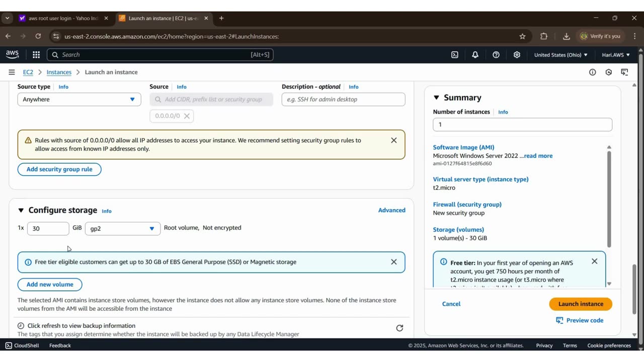Open the gp2 volume type dropdown

[x=123, y=229]
